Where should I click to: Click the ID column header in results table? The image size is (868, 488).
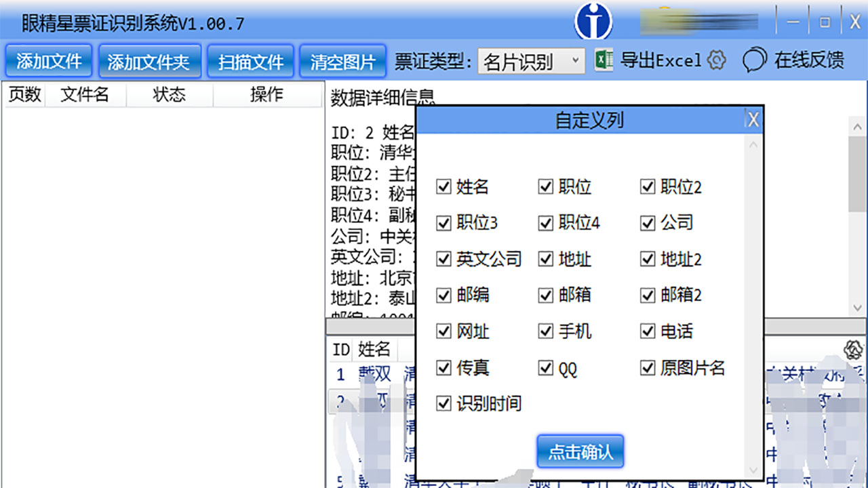pos(341,350)
